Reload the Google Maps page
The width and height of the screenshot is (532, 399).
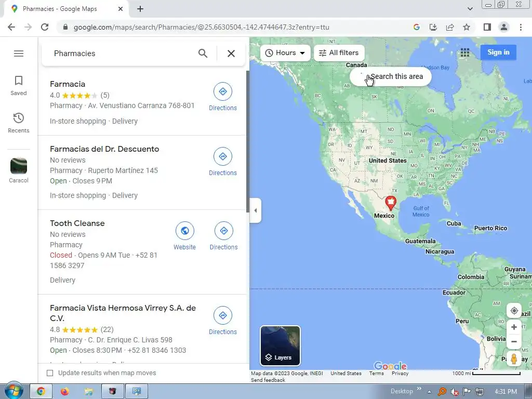(45, 27)
